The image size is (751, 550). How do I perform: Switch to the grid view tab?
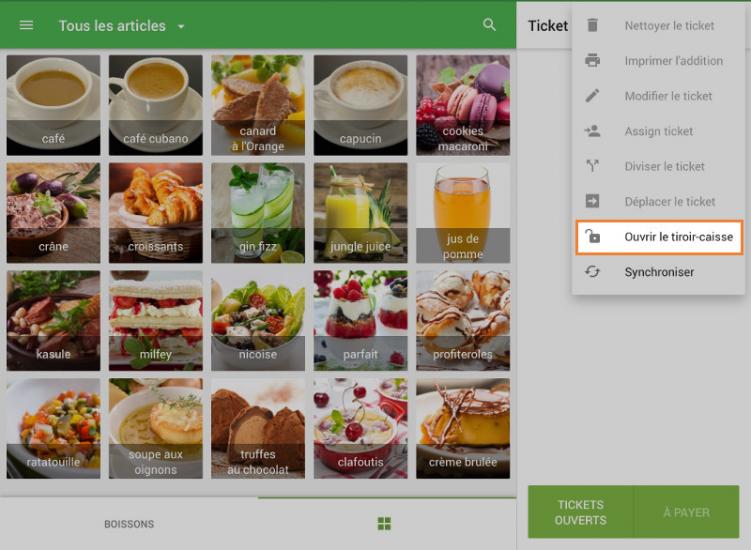click(x=384, y=524)
